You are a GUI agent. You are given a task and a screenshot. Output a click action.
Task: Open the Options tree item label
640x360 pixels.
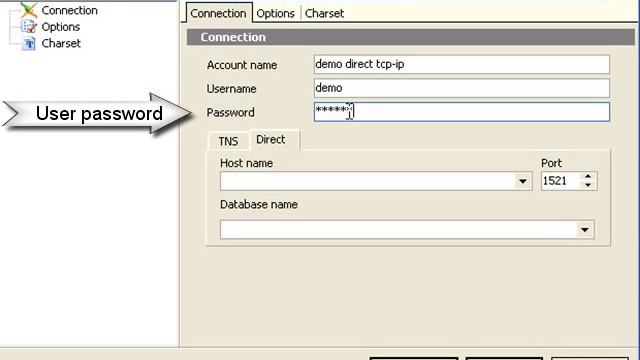61,27
